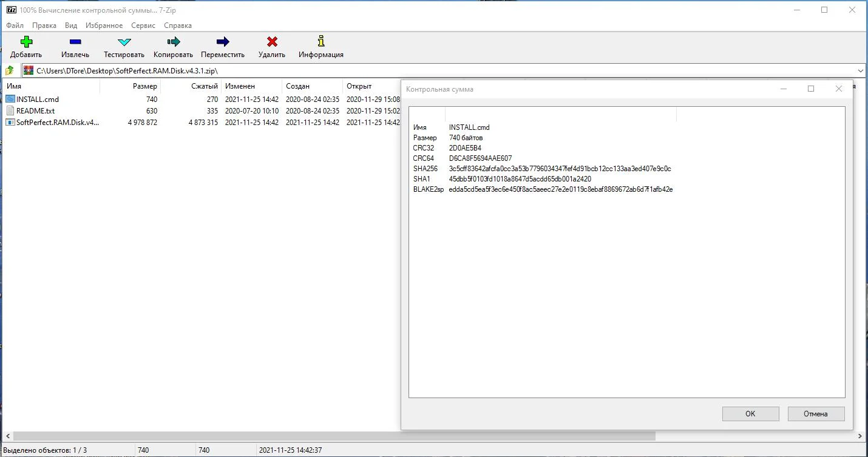The width and height of the screenshot is (868, 457).
Task: Open the Избранное menu
Action: click(104, 25)
